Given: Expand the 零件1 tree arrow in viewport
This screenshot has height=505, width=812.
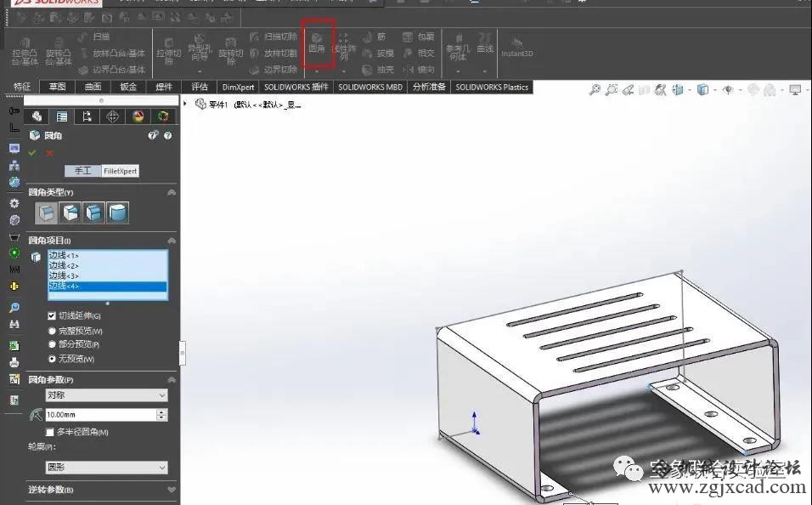Looking at the screenshot, I should (x=185, y=104).
